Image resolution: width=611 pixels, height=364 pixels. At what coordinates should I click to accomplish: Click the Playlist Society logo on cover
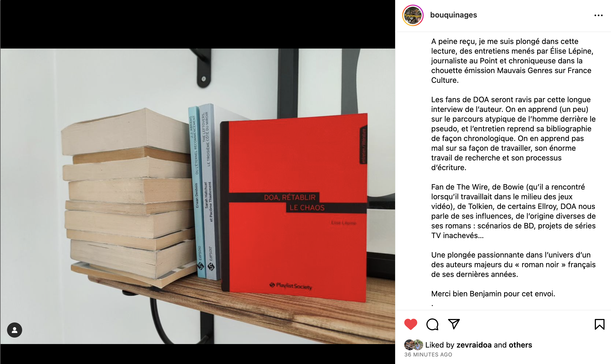(x=291, y=286)
